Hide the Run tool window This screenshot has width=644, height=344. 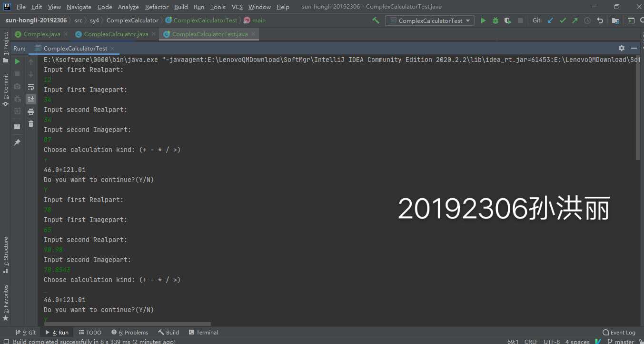(634, 48)
